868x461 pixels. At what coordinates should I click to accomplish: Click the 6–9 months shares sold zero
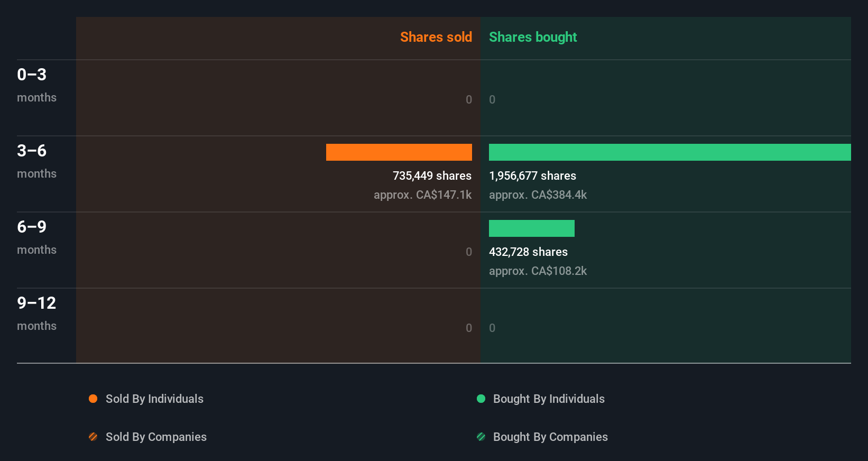469,252
